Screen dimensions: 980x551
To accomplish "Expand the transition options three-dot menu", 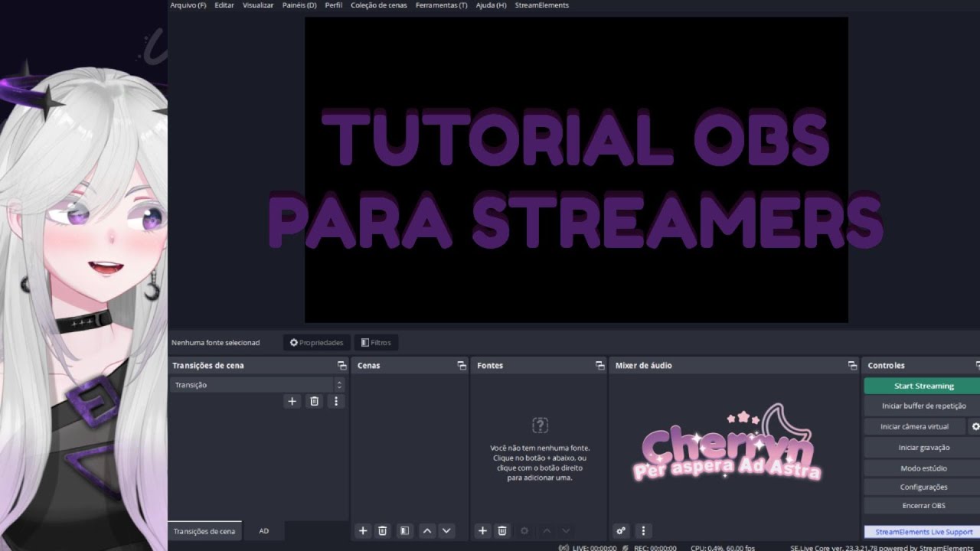I will coord(336,401).
